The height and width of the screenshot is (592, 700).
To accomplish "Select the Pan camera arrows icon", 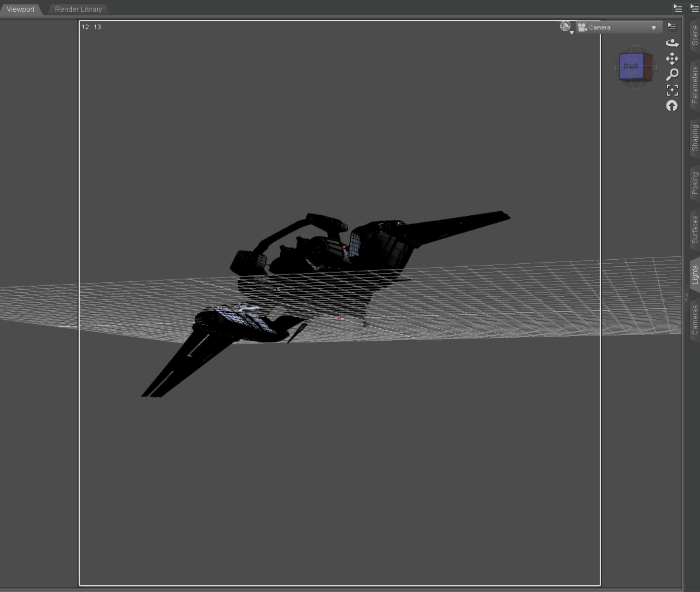I will [672, 59].
